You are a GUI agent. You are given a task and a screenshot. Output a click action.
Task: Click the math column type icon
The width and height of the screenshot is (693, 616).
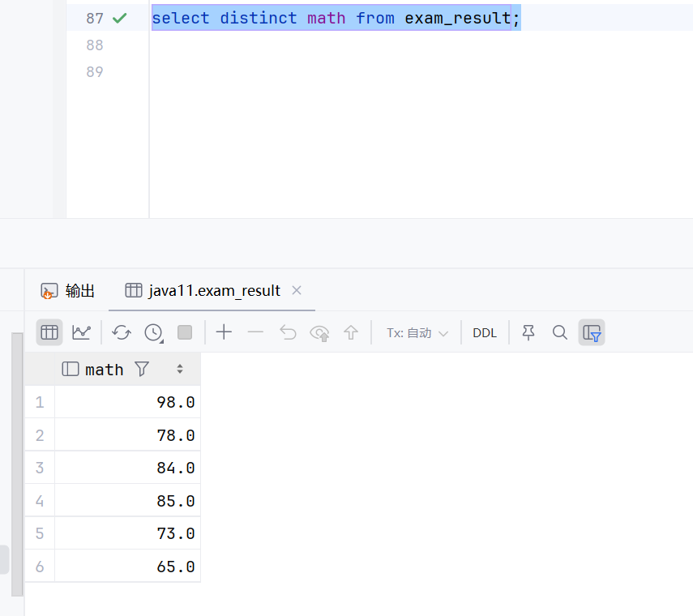(71, 369)
